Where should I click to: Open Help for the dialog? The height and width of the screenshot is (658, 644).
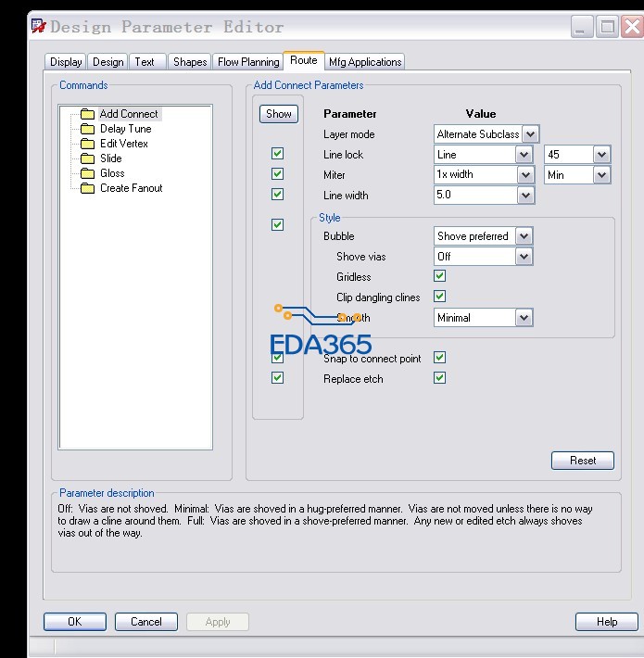(x=607, y=622)
